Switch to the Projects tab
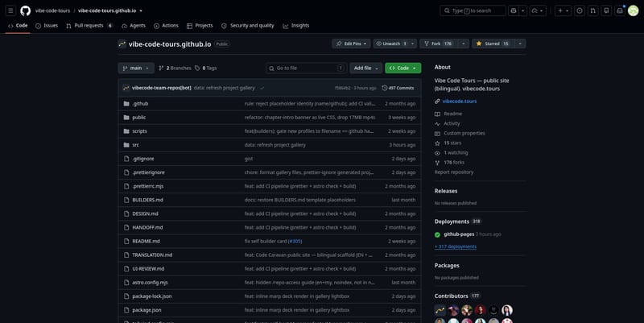 (x=200, y=26)
